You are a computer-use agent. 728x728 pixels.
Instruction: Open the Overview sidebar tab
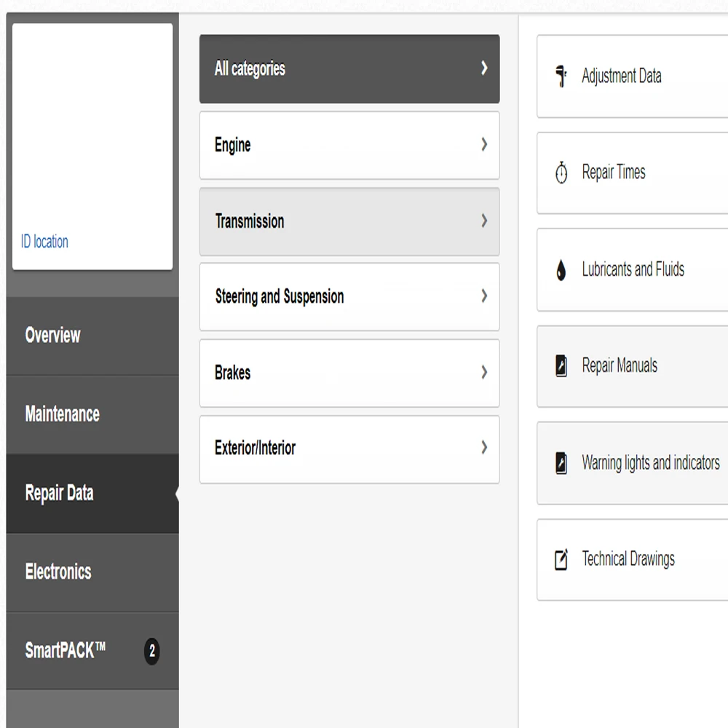53,336
